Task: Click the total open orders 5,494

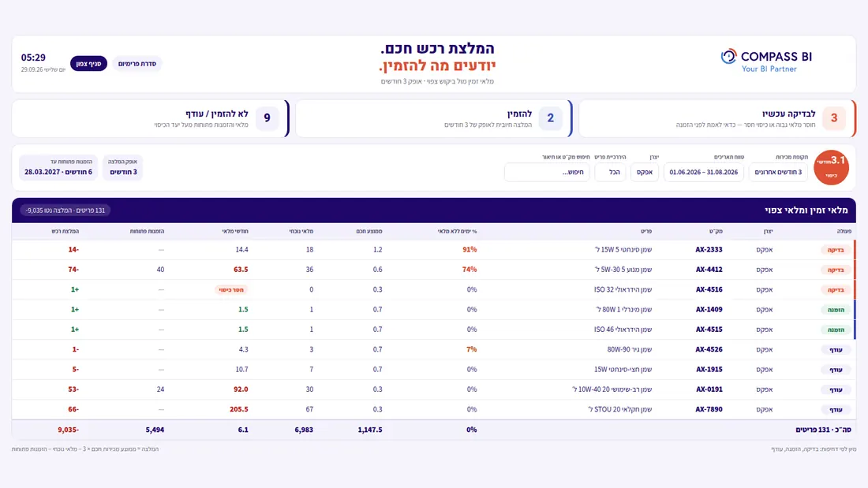Action: coord(155,430)
